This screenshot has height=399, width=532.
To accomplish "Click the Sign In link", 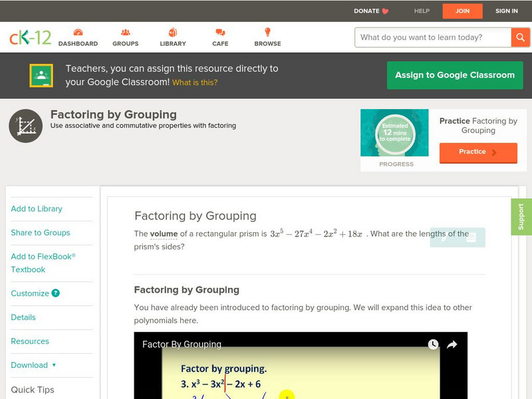I will [x=506, y=11].
